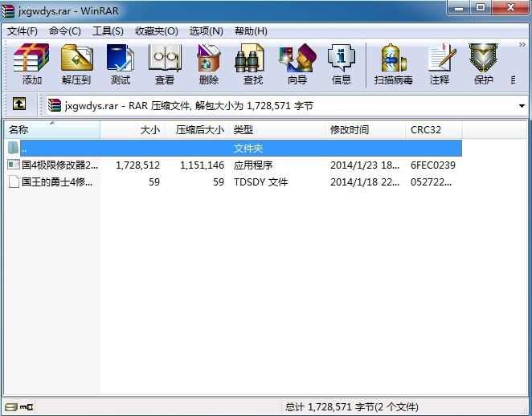Sort by 大小 column header

[133, 129]
